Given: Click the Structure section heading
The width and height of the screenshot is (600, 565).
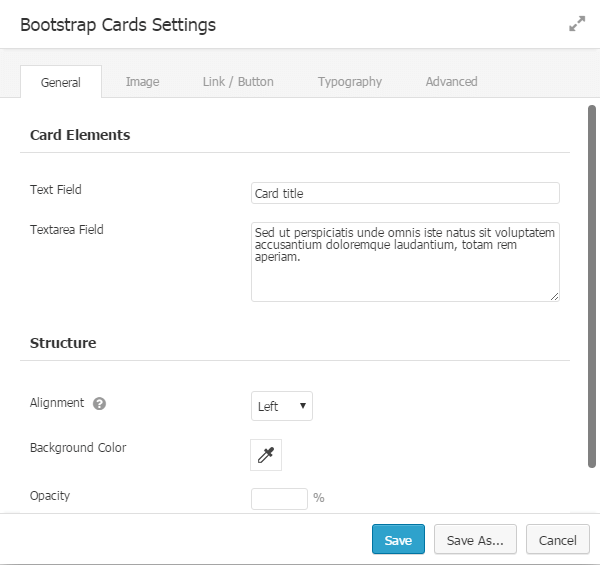Looking at the screenshot, I should coord(63,343).
